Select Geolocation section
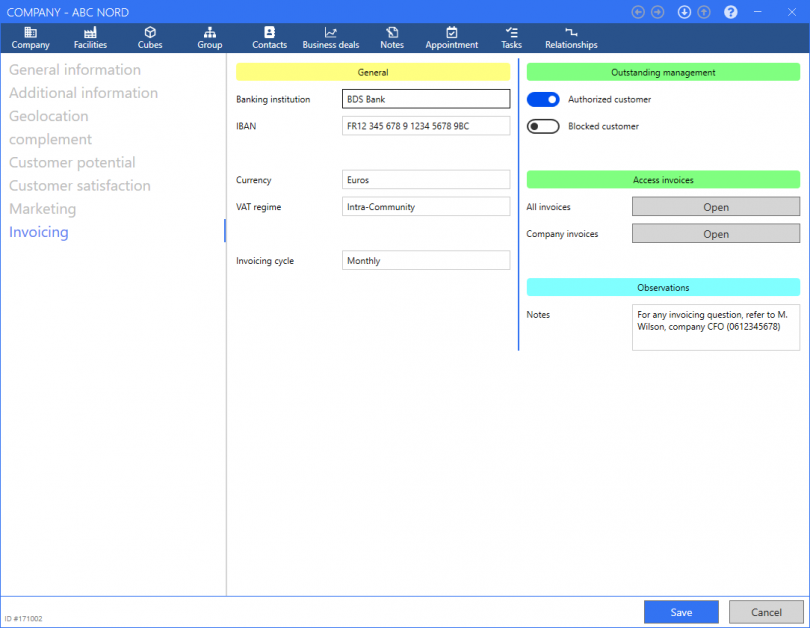Image resolution: width=810 pixels, height=628 pixels. coord(49,116)
